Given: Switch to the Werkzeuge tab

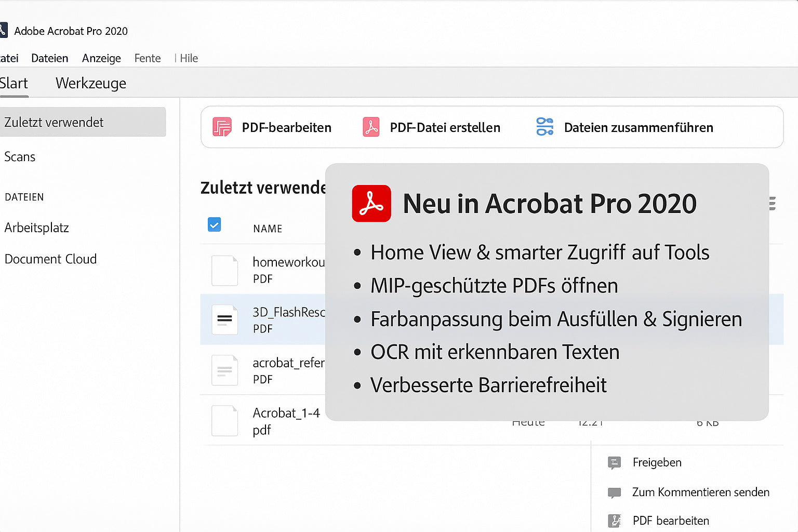Looking at the screenshot, I should pyautogui.click(x=91, y=83).
